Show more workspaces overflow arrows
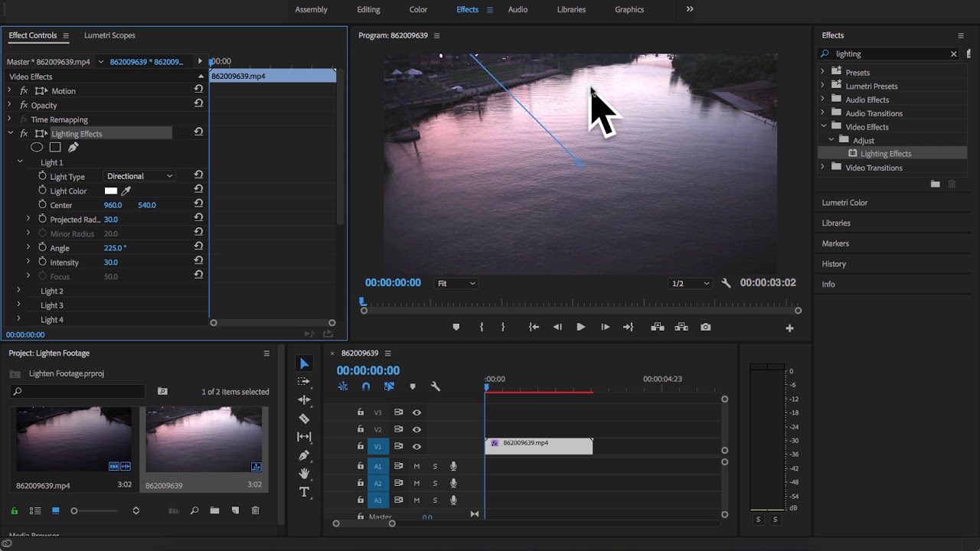The width and height of the screenshot is (980, 551). click(x=690, y=9)
